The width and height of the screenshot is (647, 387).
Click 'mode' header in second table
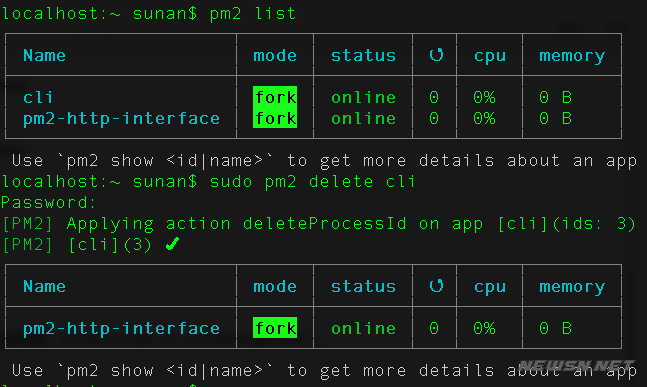pos(275,286)
